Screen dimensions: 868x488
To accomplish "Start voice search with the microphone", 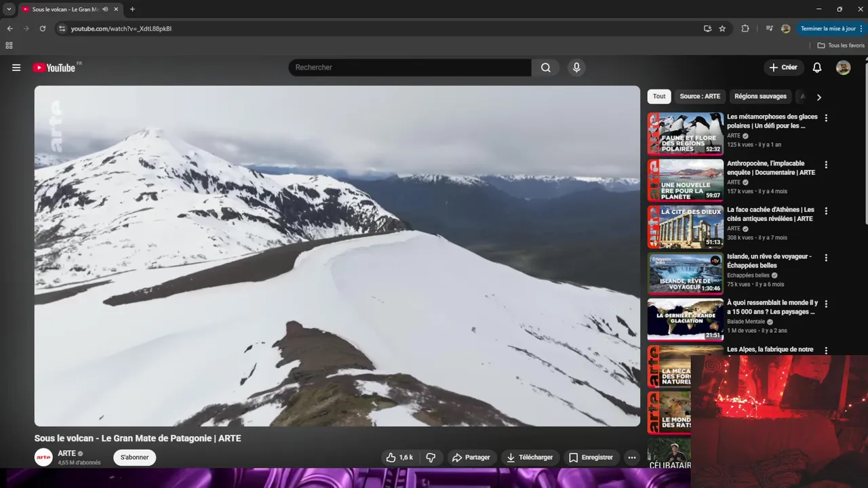I will click(x=576, y=68).
